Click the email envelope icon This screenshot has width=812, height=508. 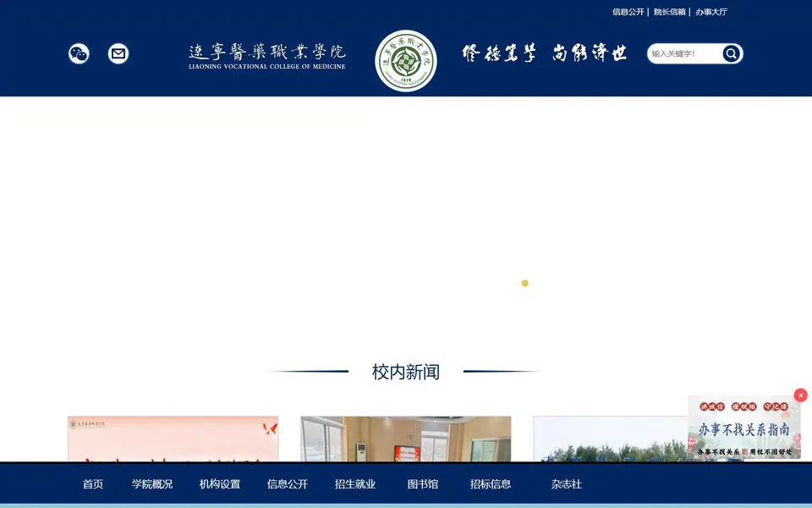(x=118, y=53)
